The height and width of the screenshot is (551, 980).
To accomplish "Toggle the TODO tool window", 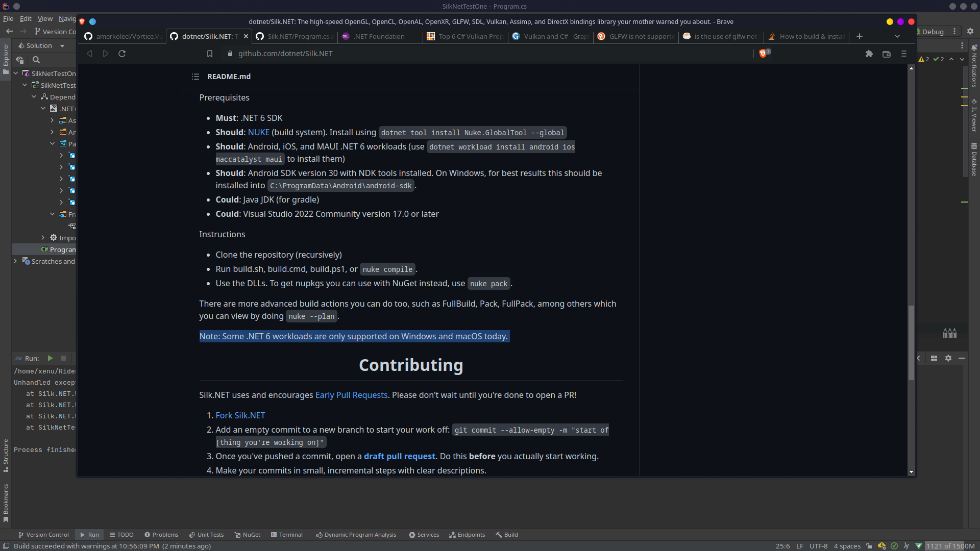I will tap(121, 535).
